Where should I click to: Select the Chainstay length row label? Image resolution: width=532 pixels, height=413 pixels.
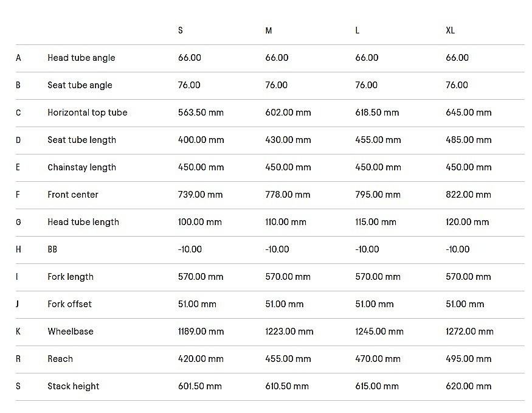click(x=81, y=167)
